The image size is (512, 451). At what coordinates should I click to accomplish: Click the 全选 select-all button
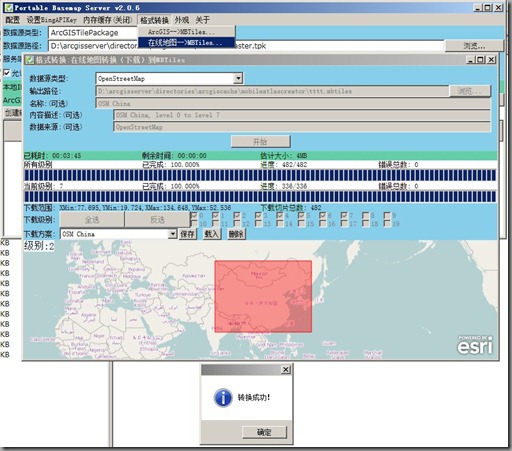point(92,220)
